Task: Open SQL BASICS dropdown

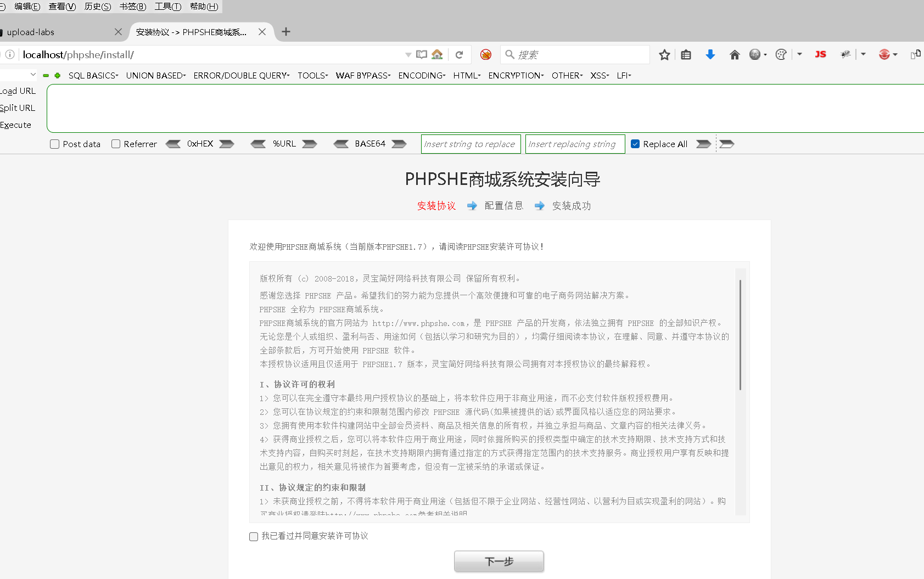Action: coord(93,76)
